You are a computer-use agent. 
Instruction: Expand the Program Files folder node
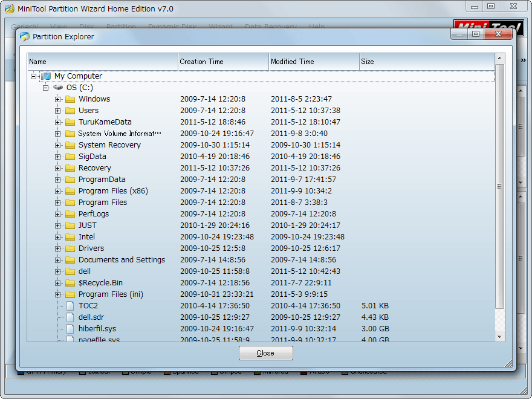click(57, 203)
